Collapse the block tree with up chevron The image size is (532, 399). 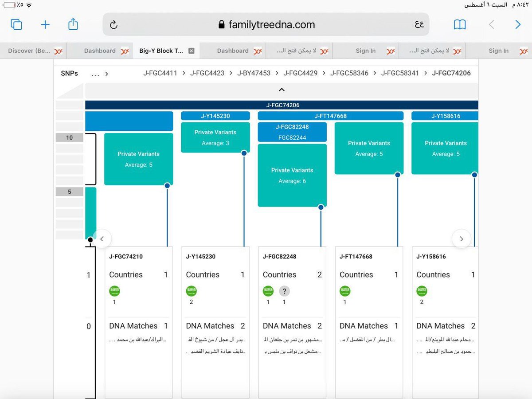pos(282,90)
